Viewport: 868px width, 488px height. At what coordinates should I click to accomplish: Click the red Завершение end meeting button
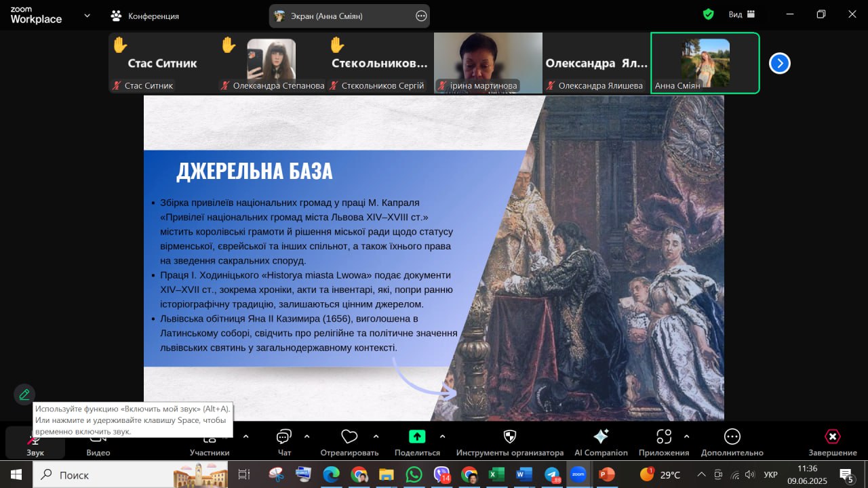pos(833,443)
